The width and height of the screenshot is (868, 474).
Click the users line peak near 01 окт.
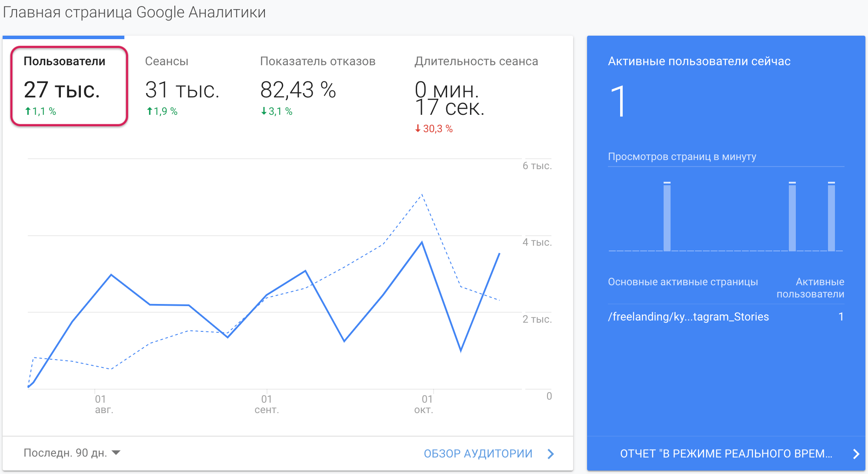tap(422, 242)
